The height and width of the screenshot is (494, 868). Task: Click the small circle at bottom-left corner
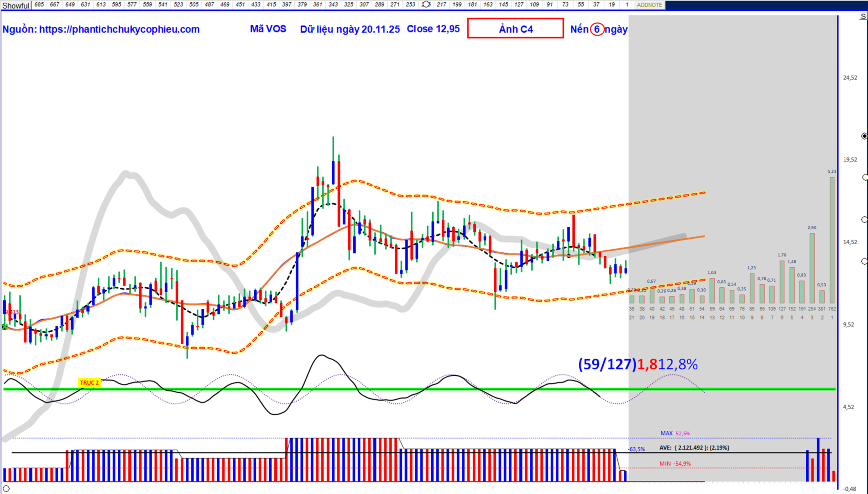click(x=6, y=489)
